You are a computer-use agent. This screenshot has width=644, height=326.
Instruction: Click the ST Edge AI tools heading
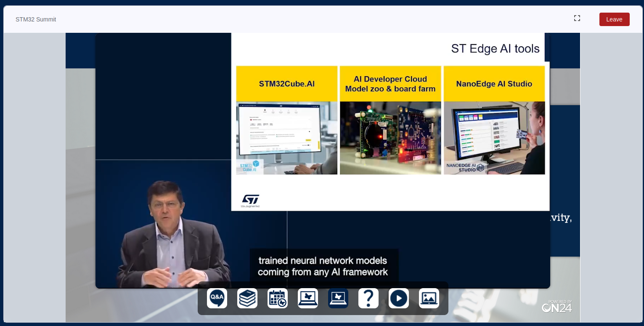tap(495, 49)
